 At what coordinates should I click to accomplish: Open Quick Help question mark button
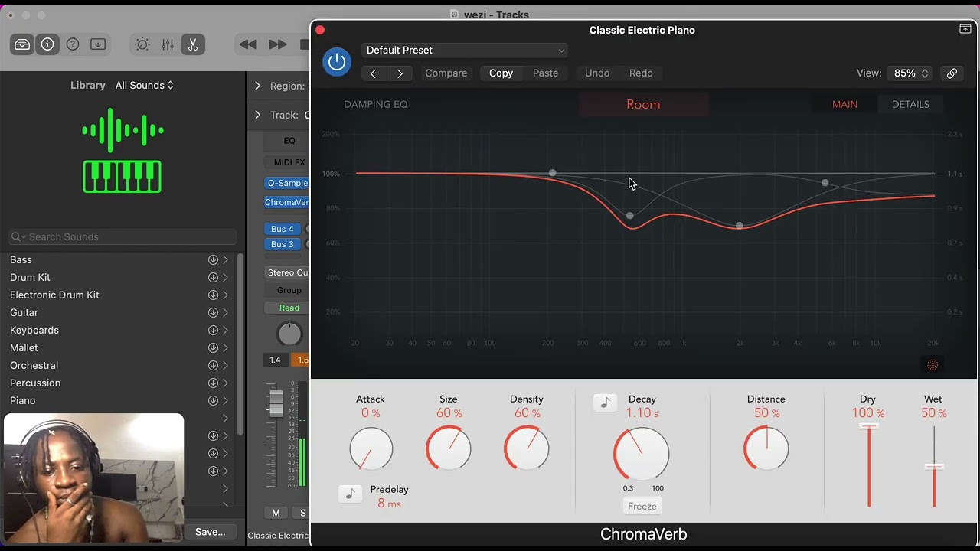pyautogui.click(x=73, y=44)
